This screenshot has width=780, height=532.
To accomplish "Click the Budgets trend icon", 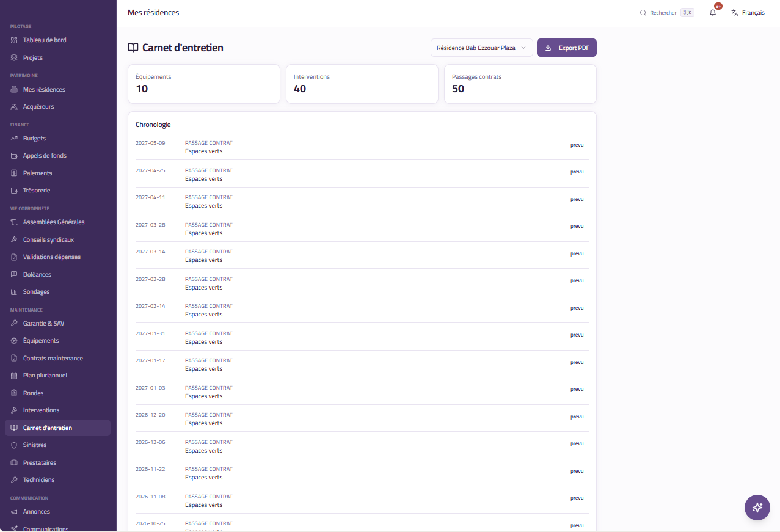I will tap(14, 139).
